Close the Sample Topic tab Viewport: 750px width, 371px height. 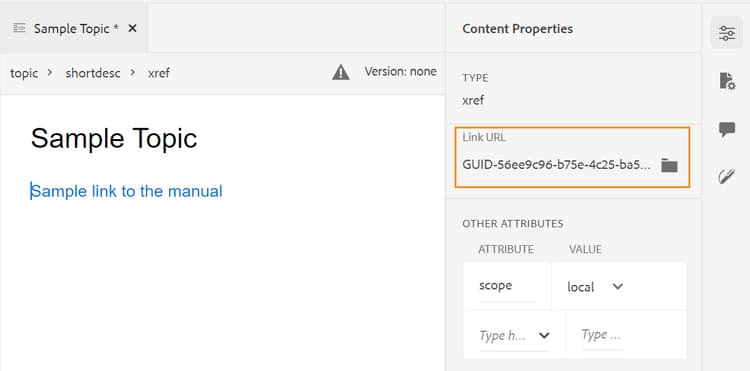(132, 28)
